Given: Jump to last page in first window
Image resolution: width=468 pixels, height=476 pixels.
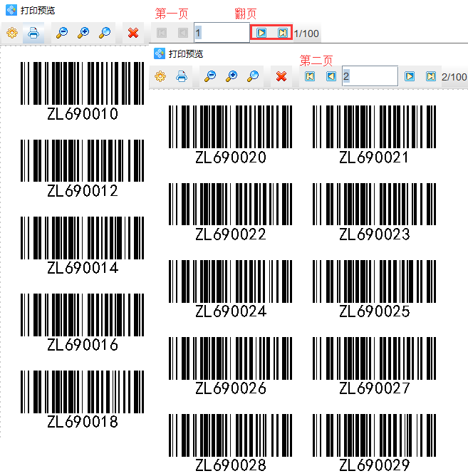Looking at the screenshot, I should click(x=282, y=33).
